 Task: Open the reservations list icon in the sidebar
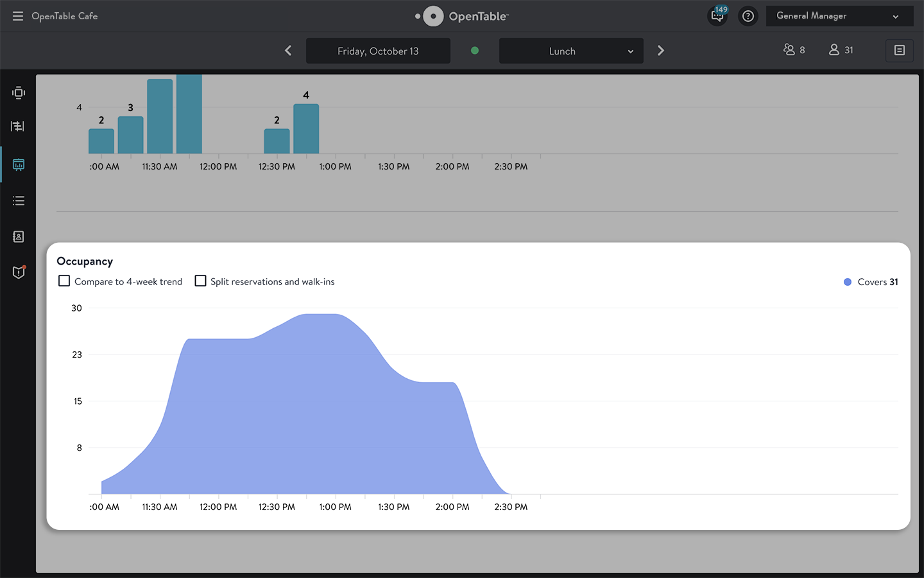coord(19,201)
